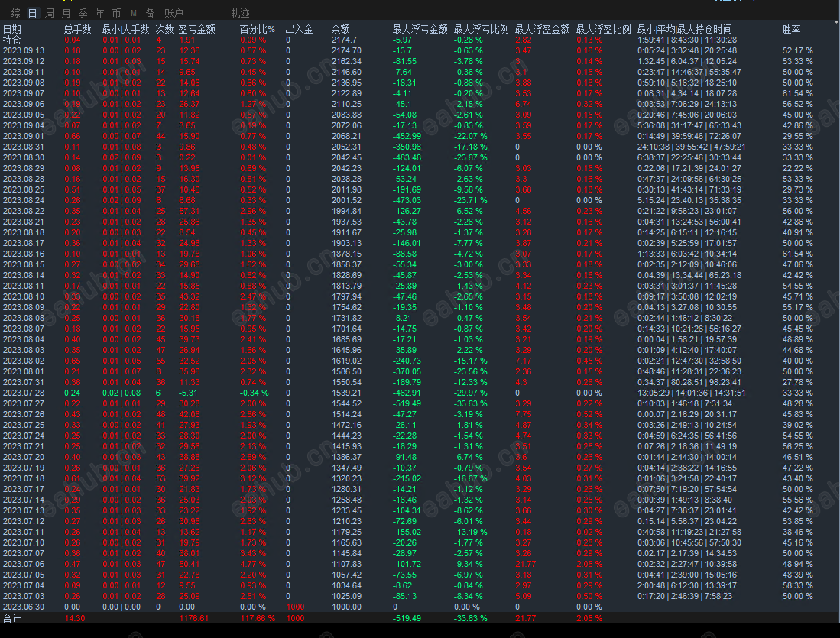Click the 4.77 % percentage cell
Viewport: 840px width, 638px height.
coord(253,564)
